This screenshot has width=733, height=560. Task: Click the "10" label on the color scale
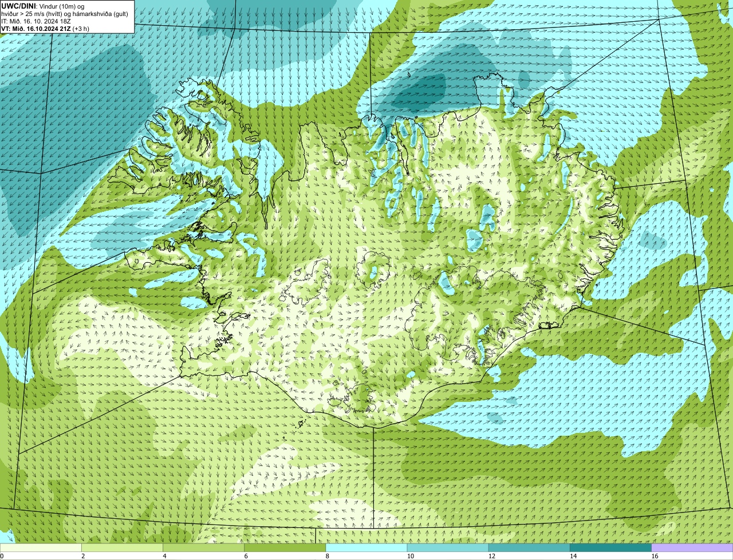pyautogui.click(x=411, y=556)
